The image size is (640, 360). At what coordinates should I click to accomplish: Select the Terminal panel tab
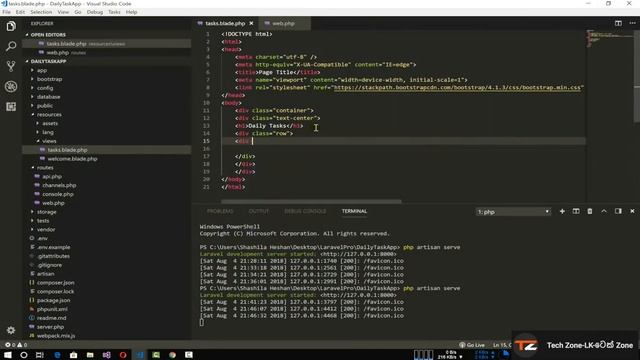[x=354, y=211]
